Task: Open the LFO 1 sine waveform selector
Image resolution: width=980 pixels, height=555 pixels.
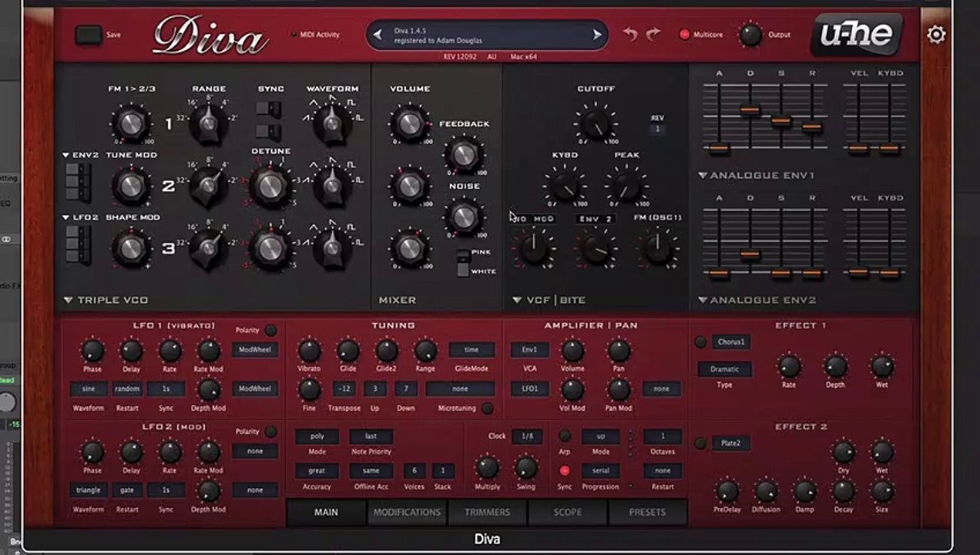Action: (x=88, y=388)
